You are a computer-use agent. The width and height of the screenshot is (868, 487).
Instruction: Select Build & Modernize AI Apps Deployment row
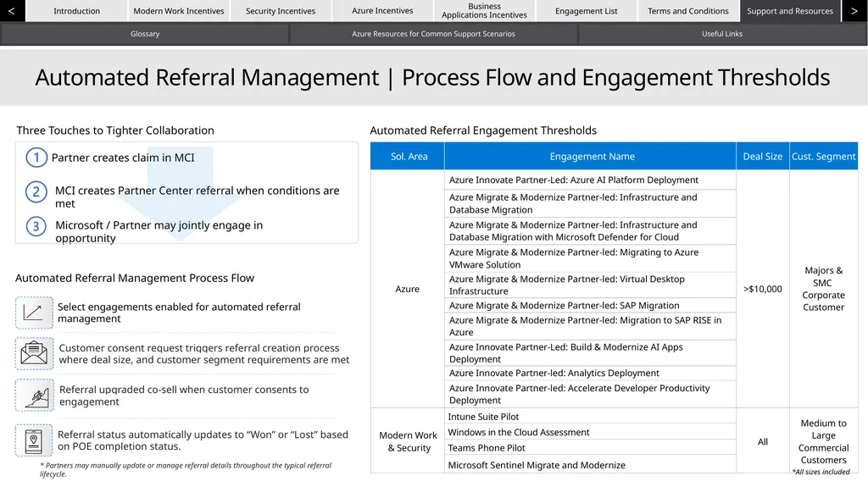click(591, 353)
